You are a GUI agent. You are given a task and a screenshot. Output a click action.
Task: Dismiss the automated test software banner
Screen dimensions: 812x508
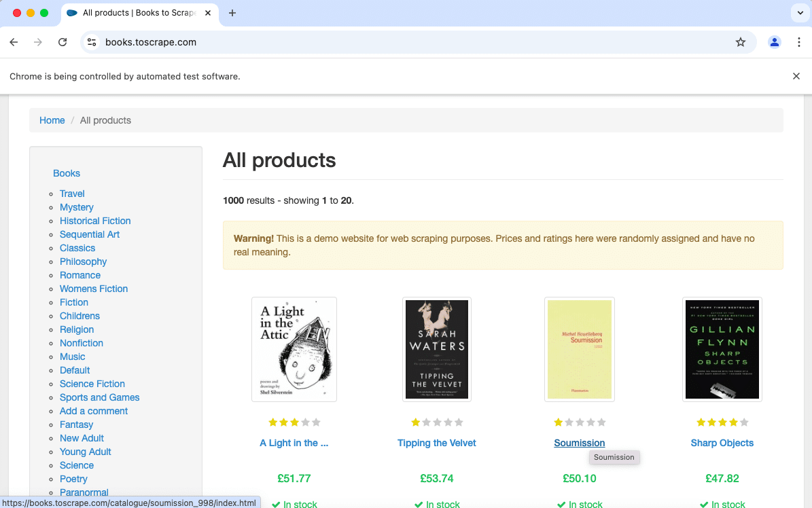click(x=796, y=76)
